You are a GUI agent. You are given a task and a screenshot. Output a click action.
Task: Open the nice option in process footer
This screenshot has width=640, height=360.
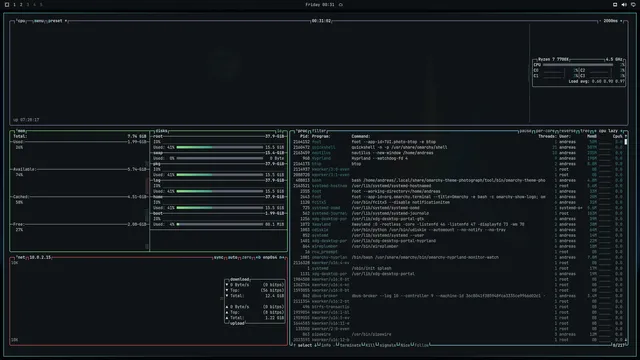[404, 345]
